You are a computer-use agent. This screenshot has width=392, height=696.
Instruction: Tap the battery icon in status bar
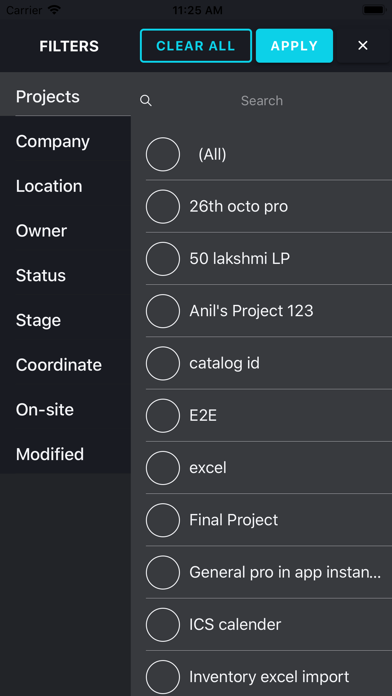click(x=374, y=10)
